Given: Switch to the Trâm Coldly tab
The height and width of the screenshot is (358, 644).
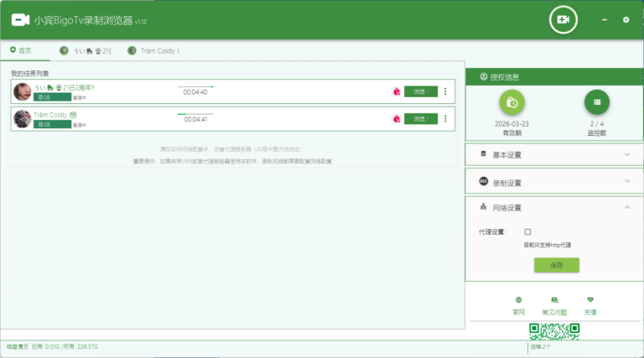Looking at the screenshot, I should (x=153, y=51).
